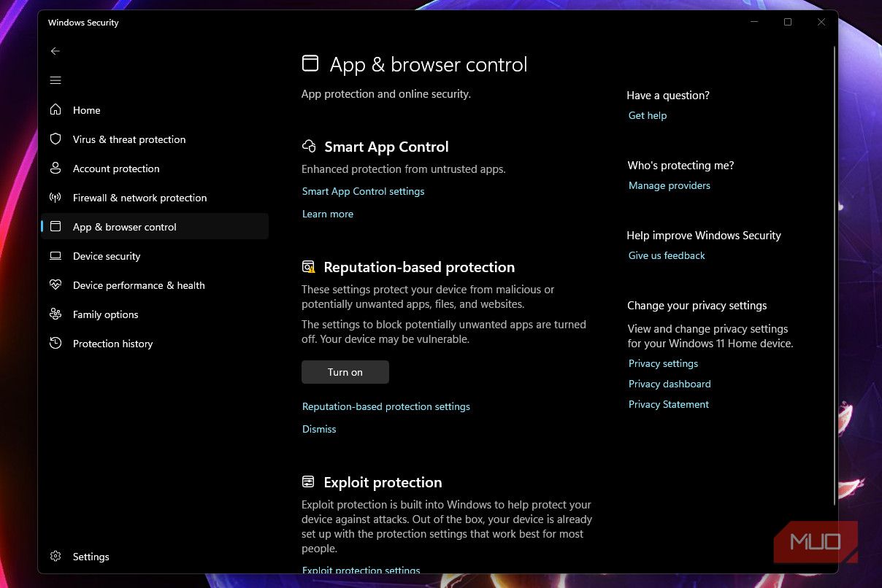
Task: Select App & browser control menu item
Action: pos(155,226)
